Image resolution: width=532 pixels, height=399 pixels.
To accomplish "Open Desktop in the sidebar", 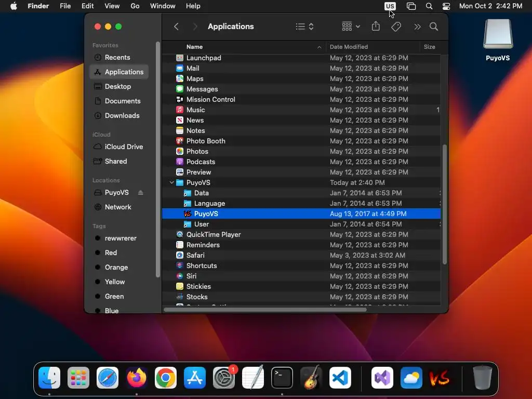I will pos(119,87).
